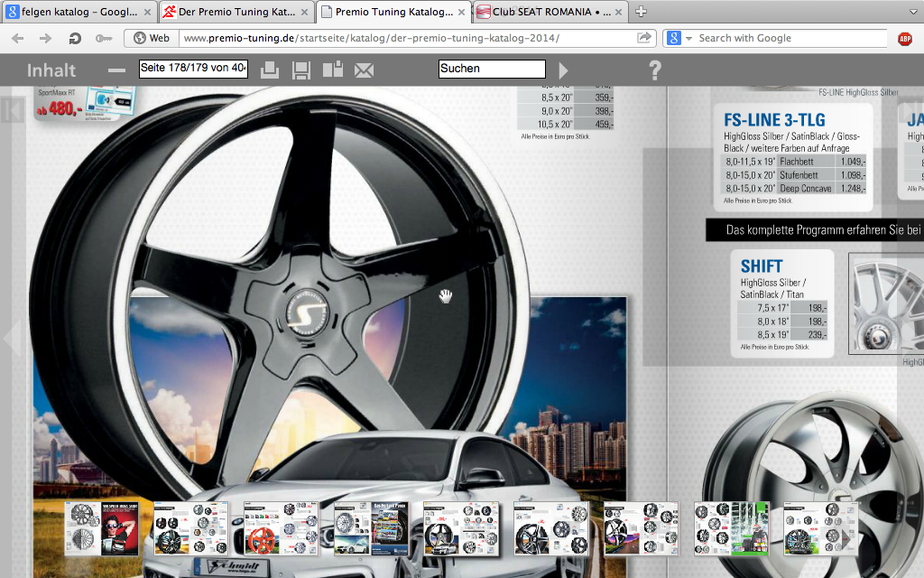Click the 'ab 480,-' price tag

(60, 109)
